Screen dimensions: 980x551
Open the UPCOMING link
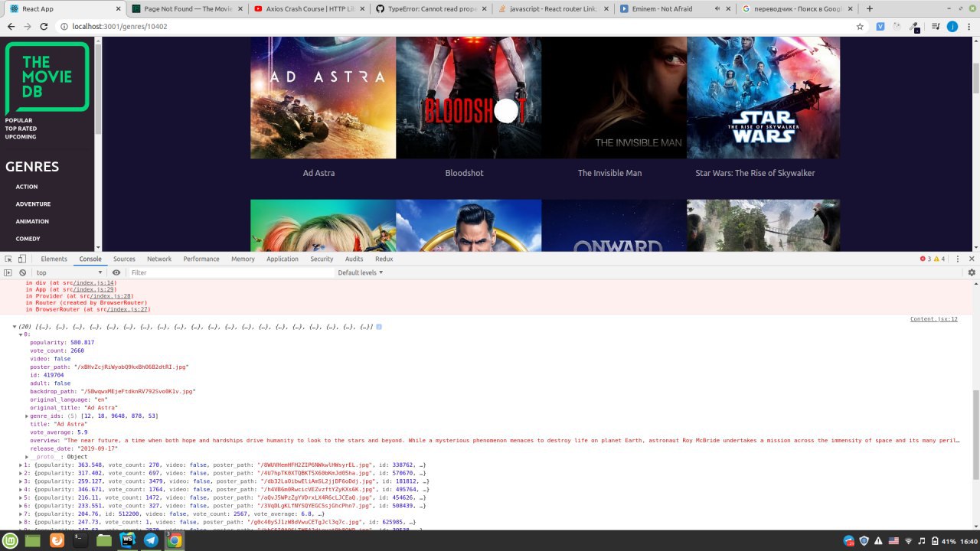21,136
